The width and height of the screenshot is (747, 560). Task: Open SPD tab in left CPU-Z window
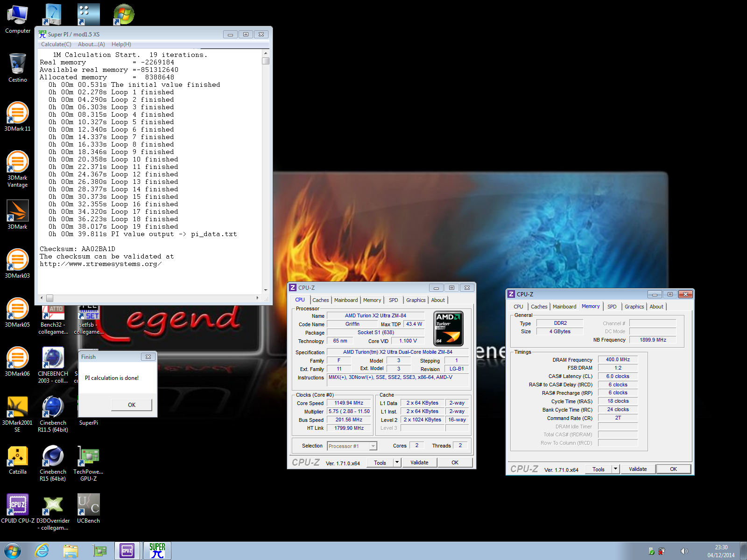394,300
